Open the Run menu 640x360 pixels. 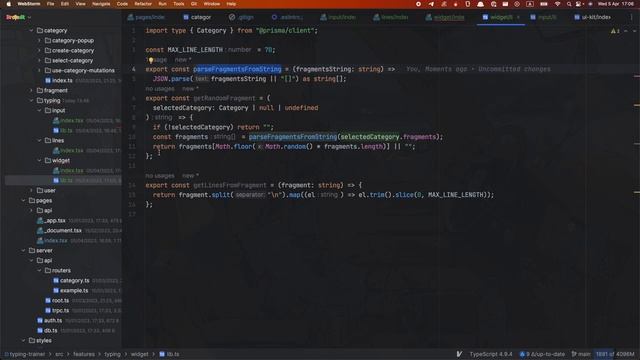(x=162, y=4)
